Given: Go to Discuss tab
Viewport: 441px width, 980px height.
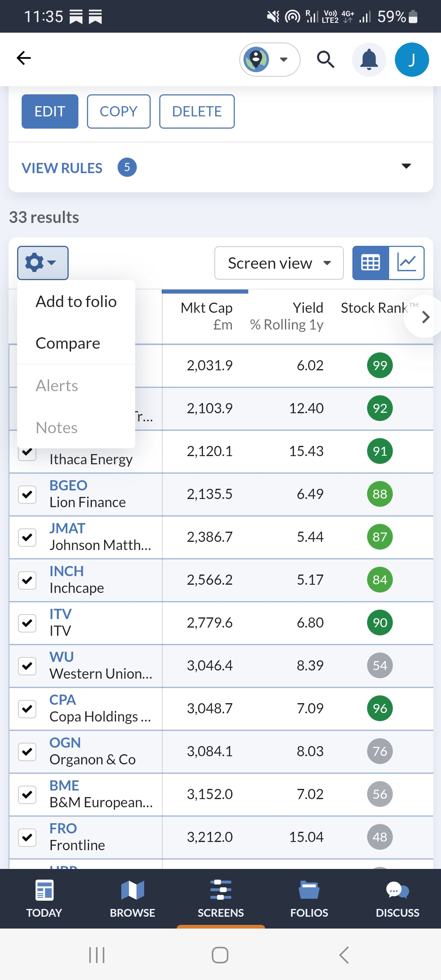Looking at the screenshot, I should 397,898.
